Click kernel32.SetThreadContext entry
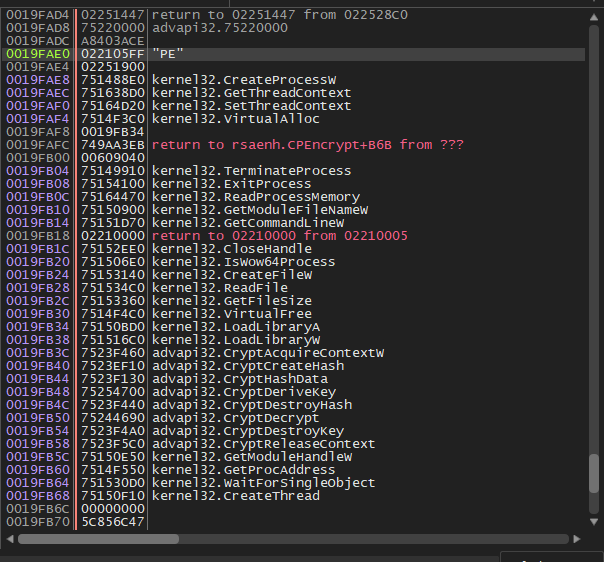 [x=252, y=106]
